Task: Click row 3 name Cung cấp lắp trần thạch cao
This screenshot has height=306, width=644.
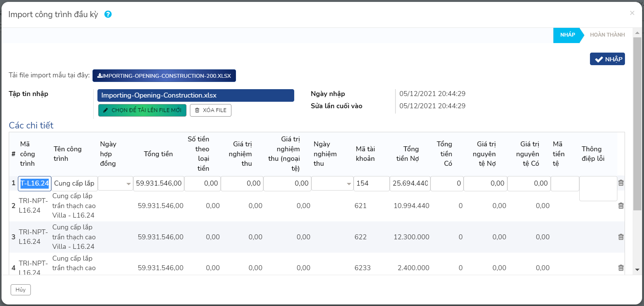Action: (74, 237)
